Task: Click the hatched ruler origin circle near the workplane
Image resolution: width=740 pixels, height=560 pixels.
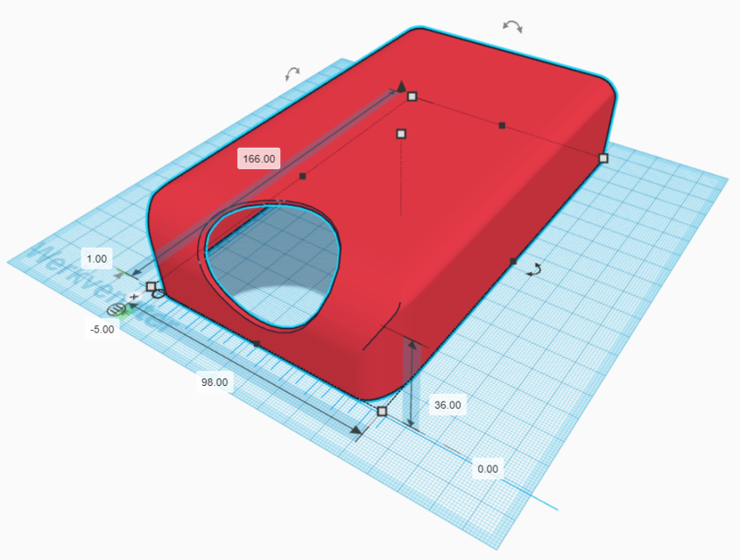Action: click(x=117, y=310)
